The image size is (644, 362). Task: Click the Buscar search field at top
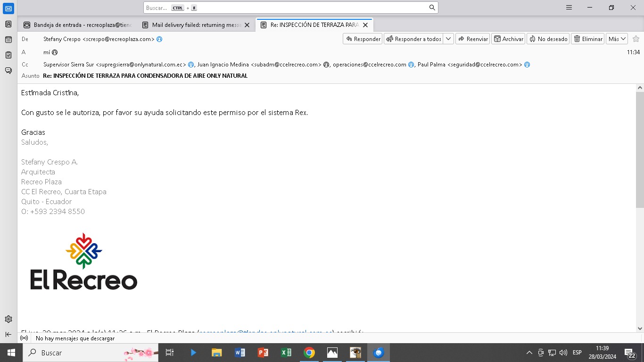(290, 8)
